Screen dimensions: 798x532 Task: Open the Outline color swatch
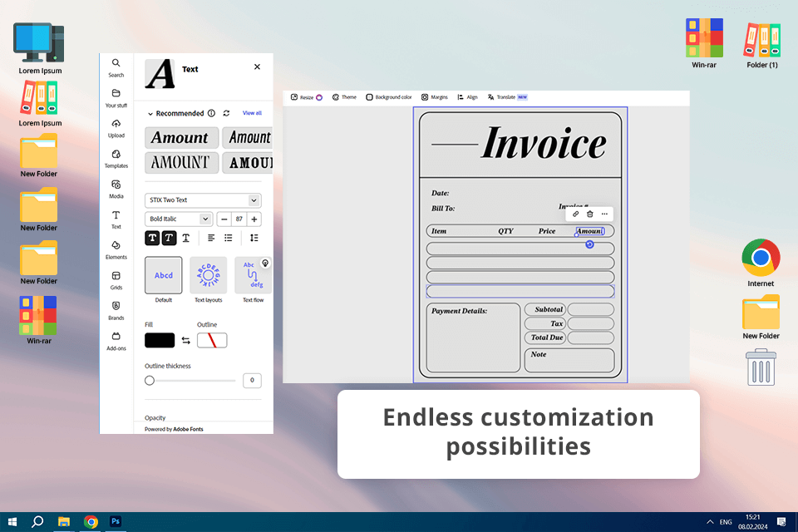coord(212,340)
